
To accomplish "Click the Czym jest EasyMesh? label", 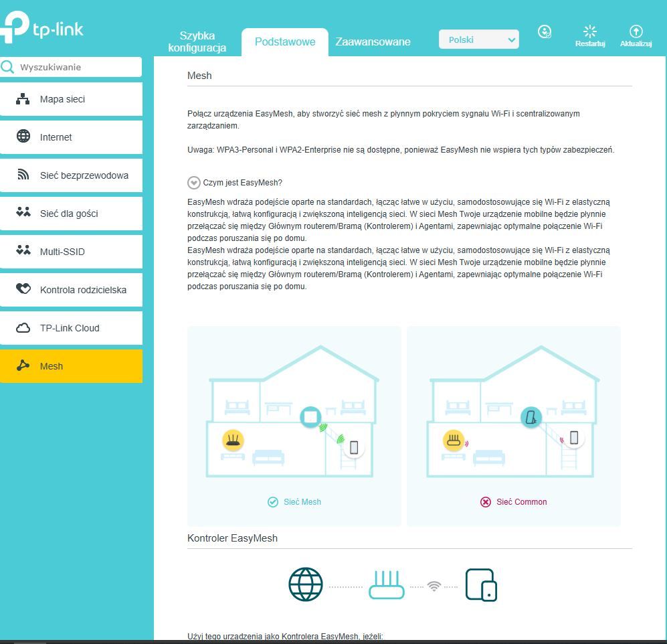I will [242, 183].
